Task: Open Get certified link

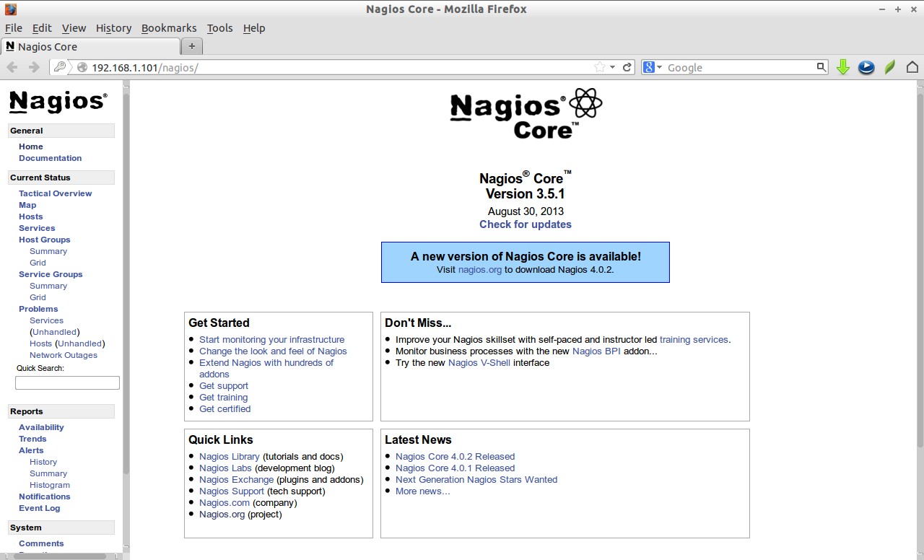Action: [x=225, y=408]
